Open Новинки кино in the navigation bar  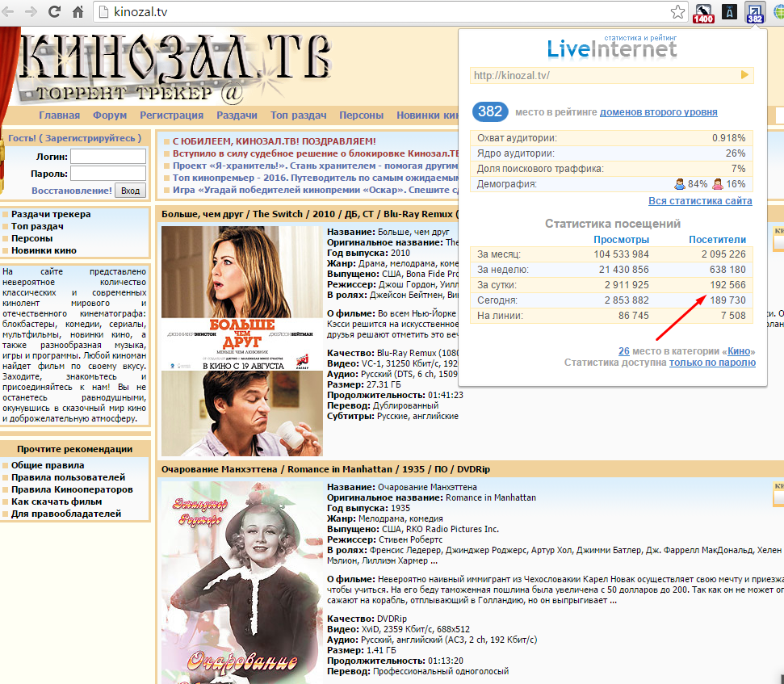click(x=427, y=115)
